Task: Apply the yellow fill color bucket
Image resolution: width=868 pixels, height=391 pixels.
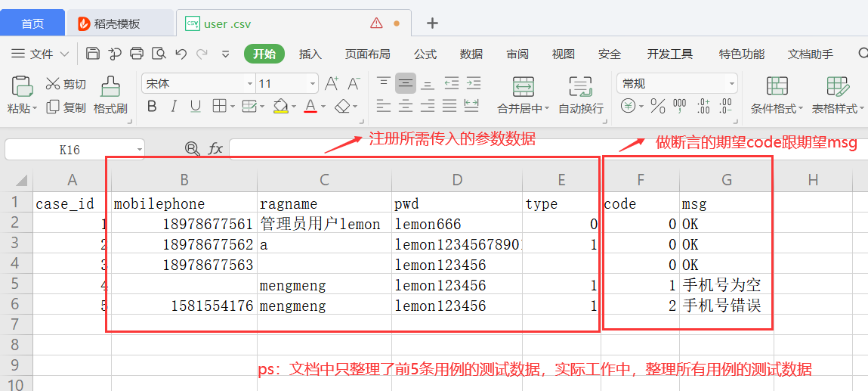Action: coord(280,106)
